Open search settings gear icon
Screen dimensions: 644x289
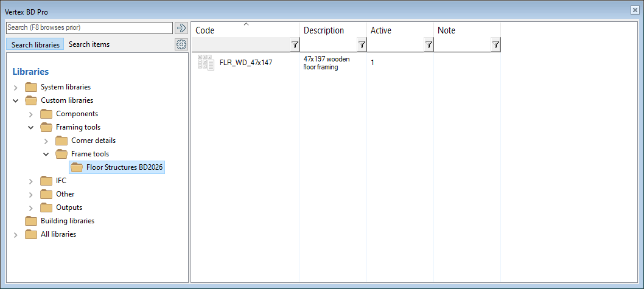click(x=181, y=44)
